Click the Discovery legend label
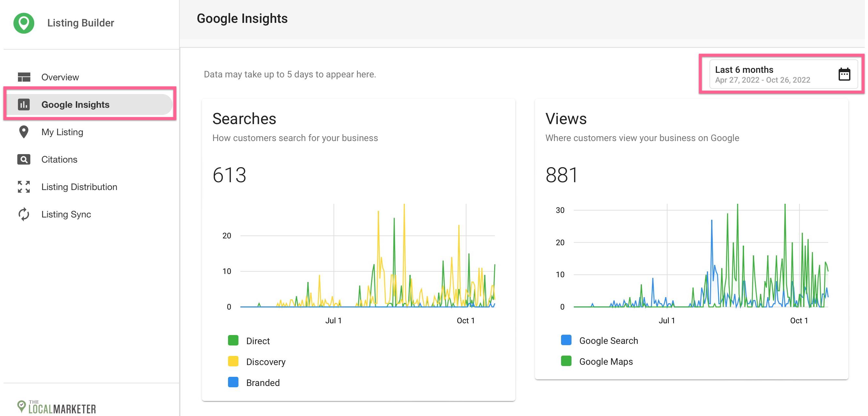868x416 pixels. (266, 362)
